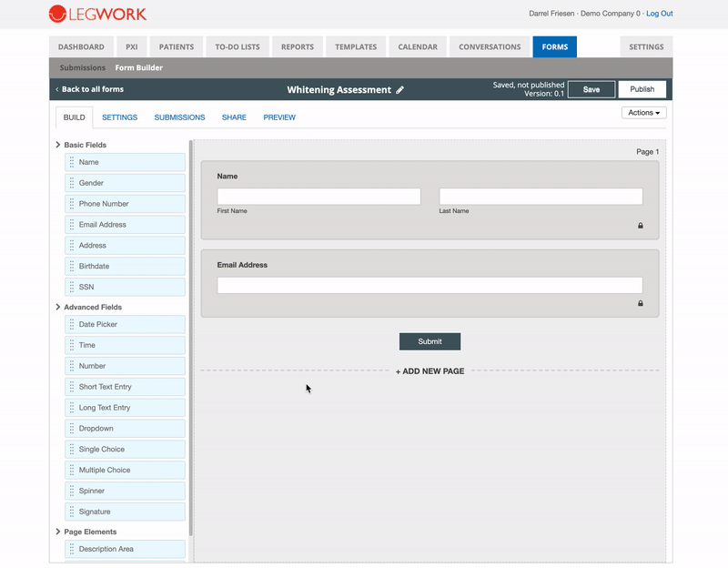Click the lock icon on Email Address field
The width and height of the screenshot is (728, 568).
[x=641, y=303]
